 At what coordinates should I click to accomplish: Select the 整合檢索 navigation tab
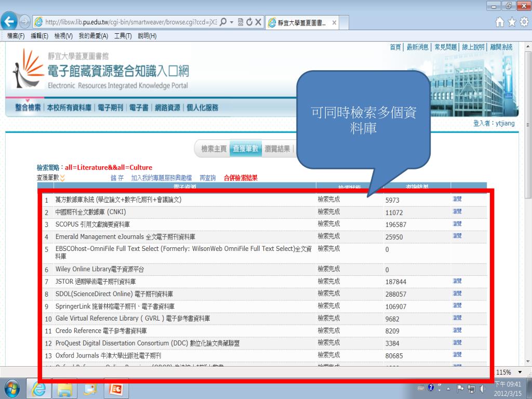(x=28, y=108)
